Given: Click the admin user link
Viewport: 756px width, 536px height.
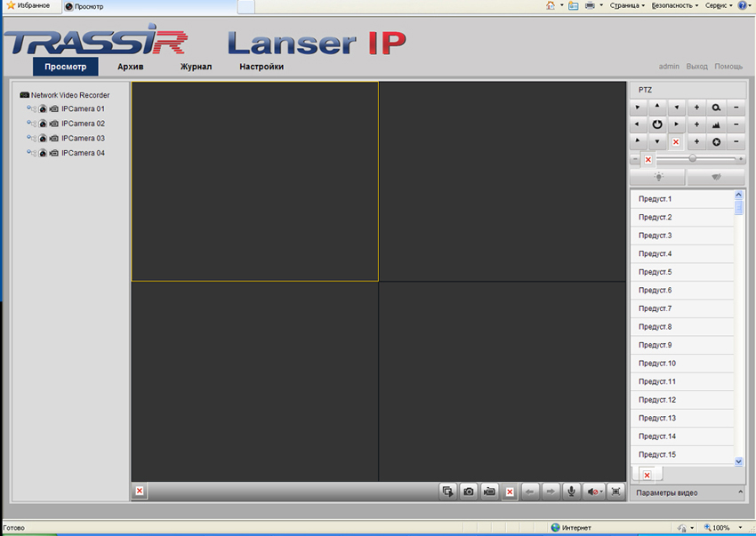Looking at the screenshot, I should coord(669,67).
